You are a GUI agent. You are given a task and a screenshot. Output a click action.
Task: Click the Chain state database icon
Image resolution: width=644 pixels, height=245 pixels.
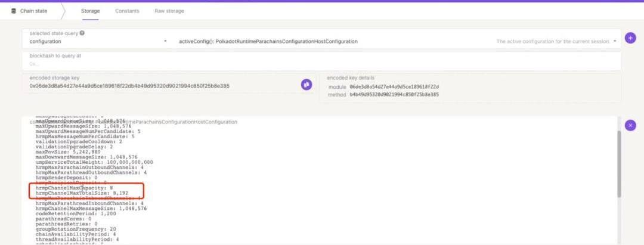click(14, 11)
